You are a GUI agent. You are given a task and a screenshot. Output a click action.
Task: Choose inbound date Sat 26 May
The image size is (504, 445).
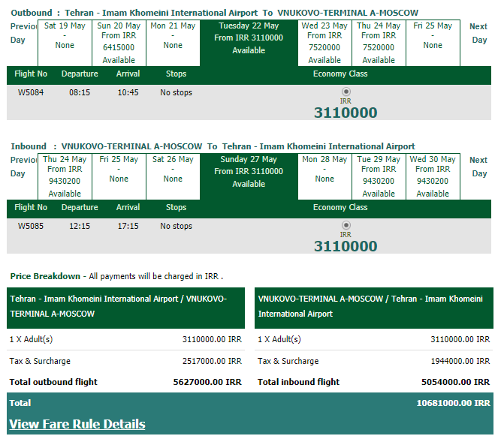click(x=173, y=176)
